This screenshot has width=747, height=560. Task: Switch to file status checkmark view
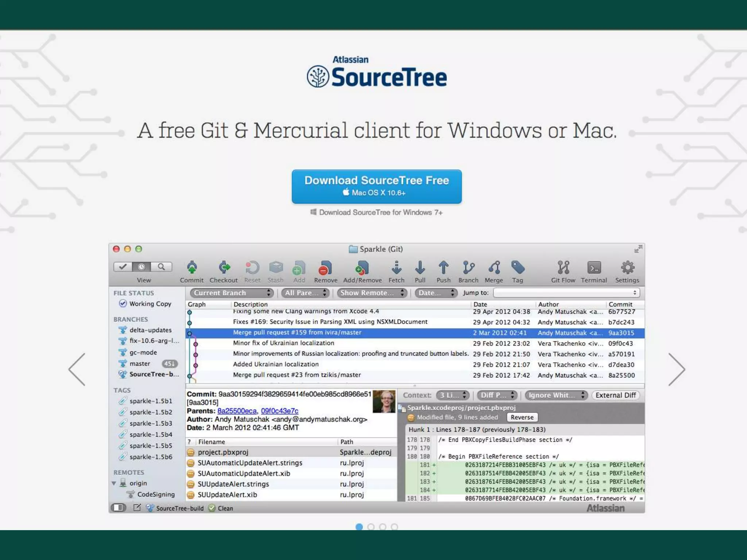tap(123, 267)
